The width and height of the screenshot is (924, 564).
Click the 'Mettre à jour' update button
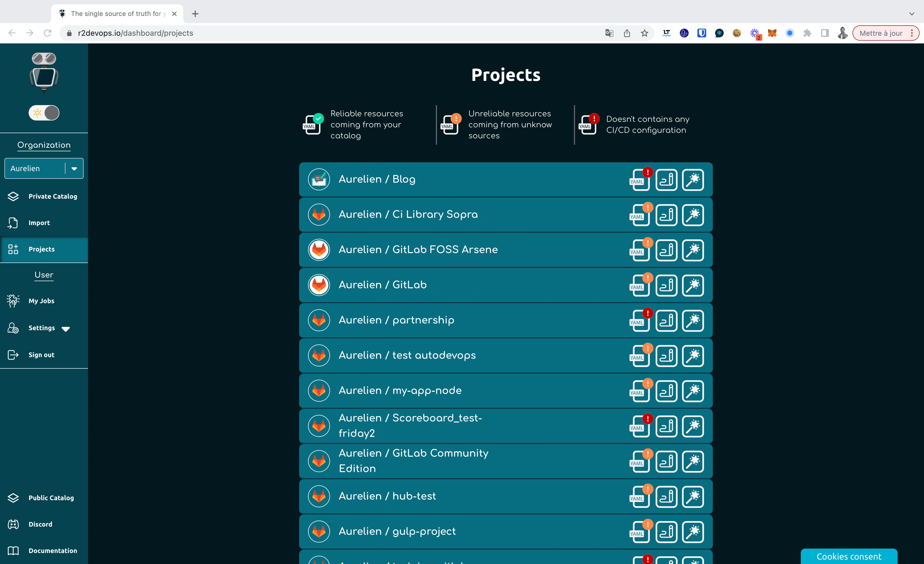pyautogui.click(x=881, y=33)
